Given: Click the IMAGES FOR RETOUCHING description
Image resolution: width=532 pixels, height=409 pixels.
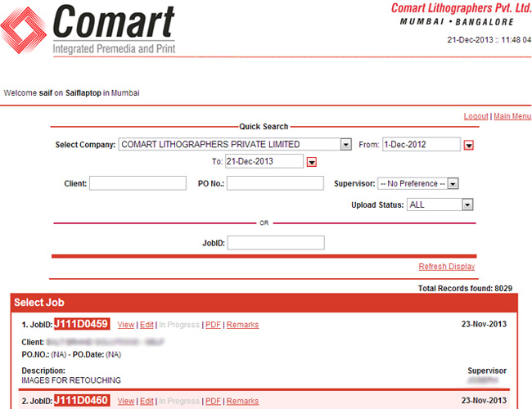Looking at the screenshot, I should [71, 380].
